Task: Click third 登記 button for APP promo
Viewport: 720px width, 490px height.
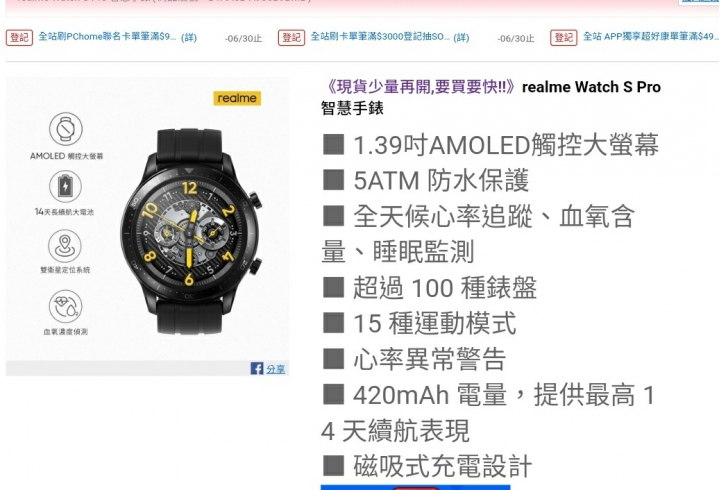Action: (564, 38)
